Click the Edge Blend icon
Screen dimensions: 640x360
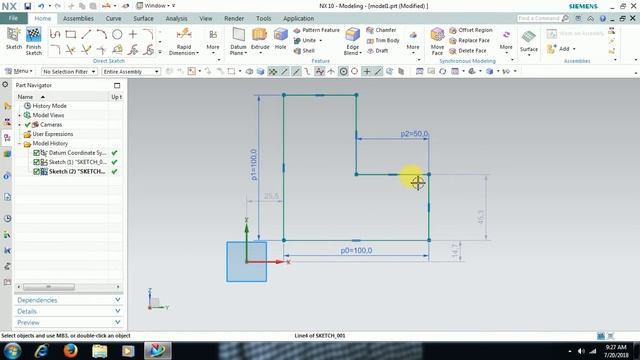pos(353,35)
